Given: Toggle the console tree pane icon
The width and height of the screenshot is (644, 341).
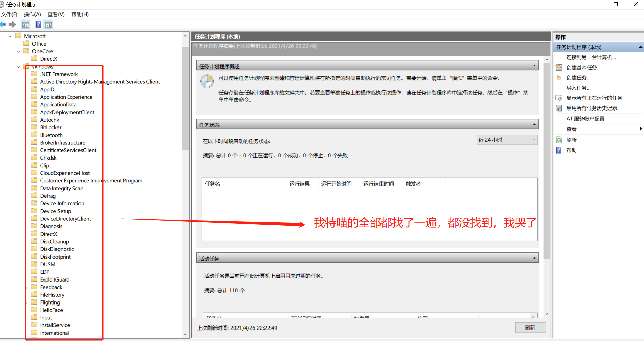Looking at the screenshot, I should 26,24.
